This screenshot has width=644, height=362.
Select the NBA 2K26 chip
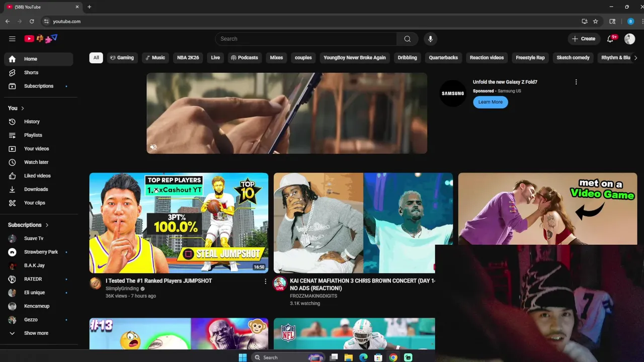coord(188,58)
